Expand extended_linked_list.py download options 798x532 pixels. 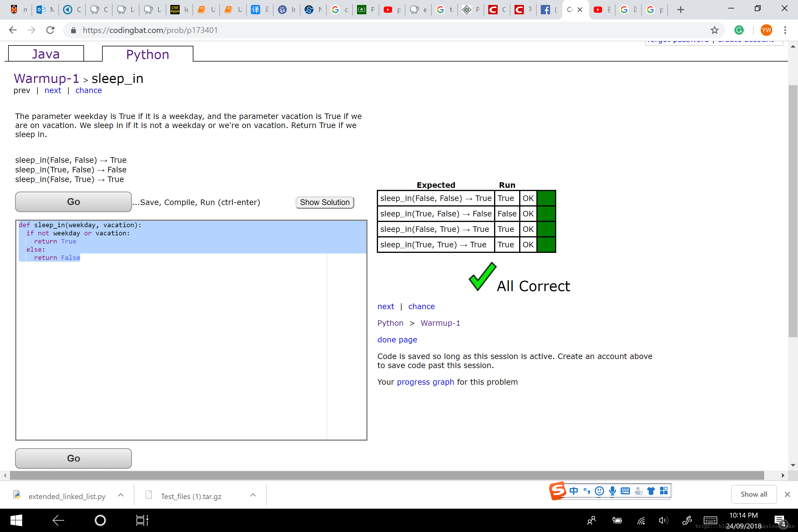point(120,495)
